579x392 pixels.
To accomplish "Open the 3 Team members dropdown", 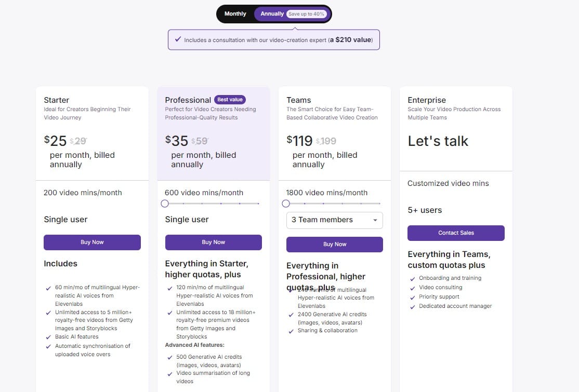I will click(334, 221).
